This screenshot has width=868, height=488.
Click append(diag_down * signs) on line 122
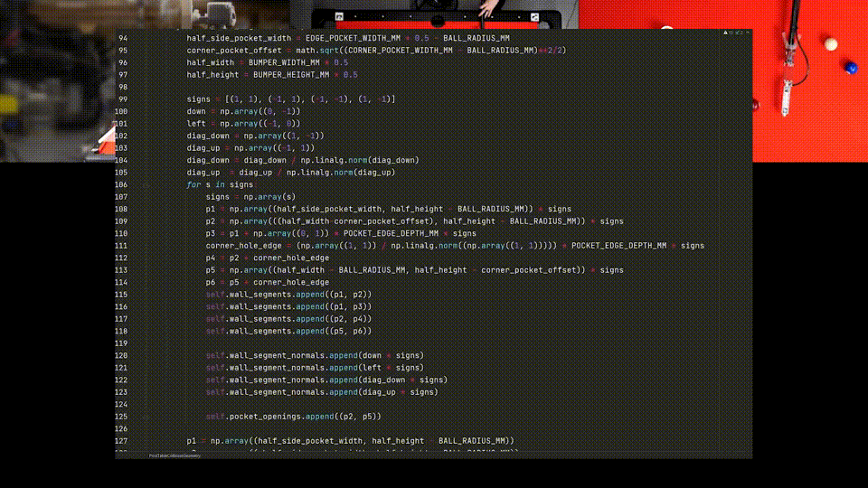(389, 380)
